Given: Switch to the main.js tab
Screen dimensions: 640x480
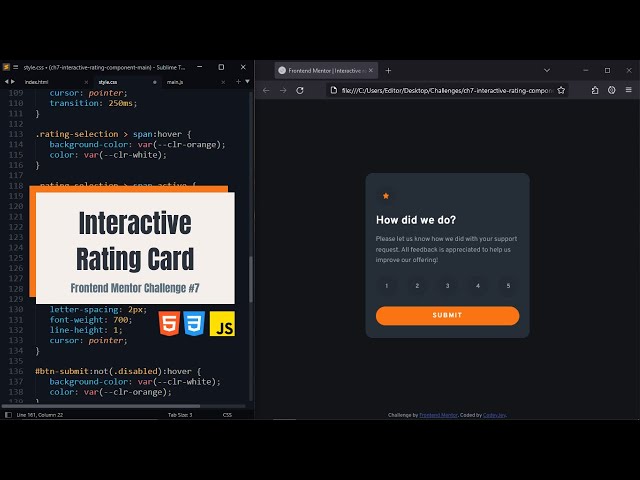Looking at the screenshot, I should tap(175, 82).
